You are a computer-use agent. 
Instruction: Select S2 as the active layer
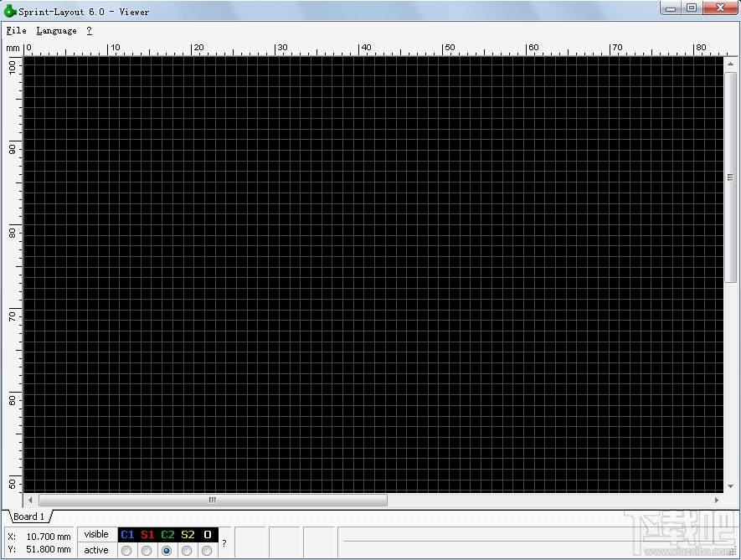[x=187, y=550]
